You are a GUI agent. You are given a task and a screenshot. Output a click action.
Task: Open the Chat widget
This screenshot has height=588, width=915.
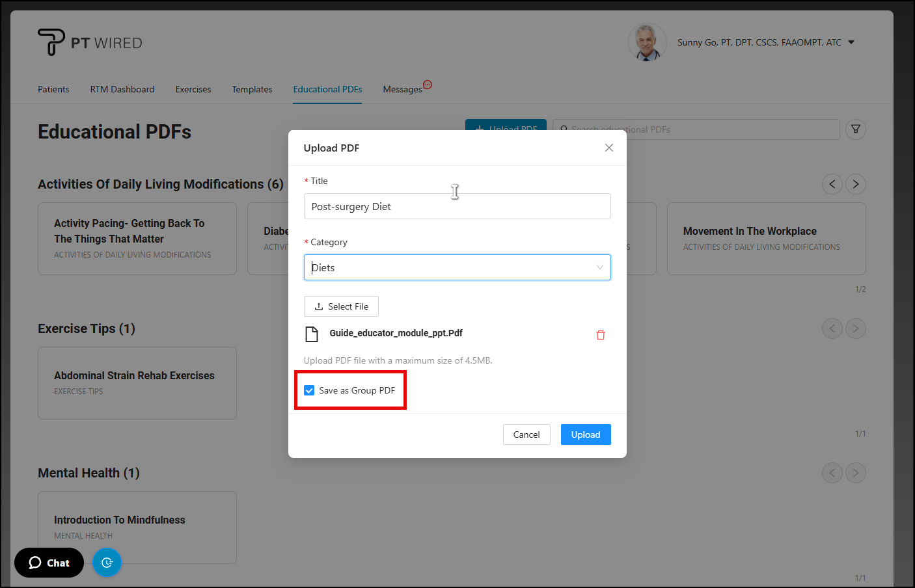(x=49, y=563)
